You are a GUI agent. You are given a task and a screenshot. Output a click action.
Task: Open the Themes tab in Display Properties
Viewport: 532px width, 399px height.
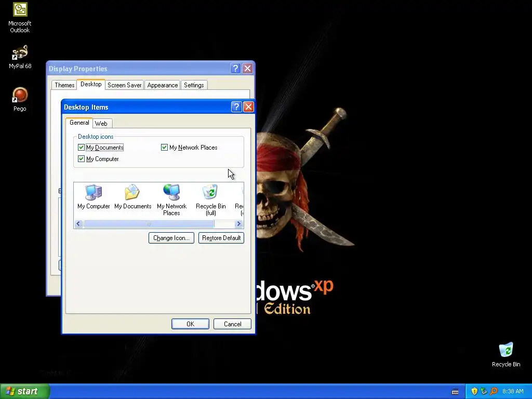(64, 85)
